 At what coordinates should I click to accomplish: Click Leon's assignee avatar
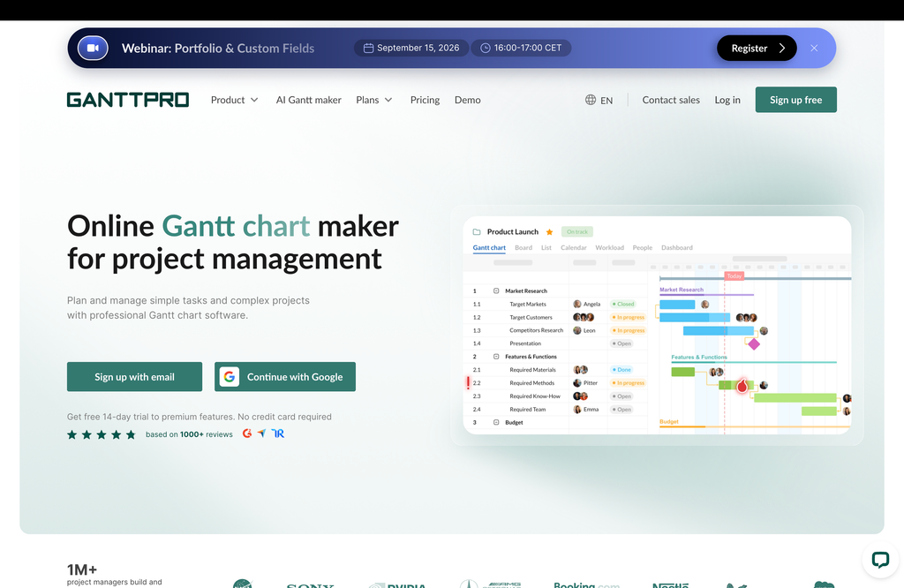577,330
